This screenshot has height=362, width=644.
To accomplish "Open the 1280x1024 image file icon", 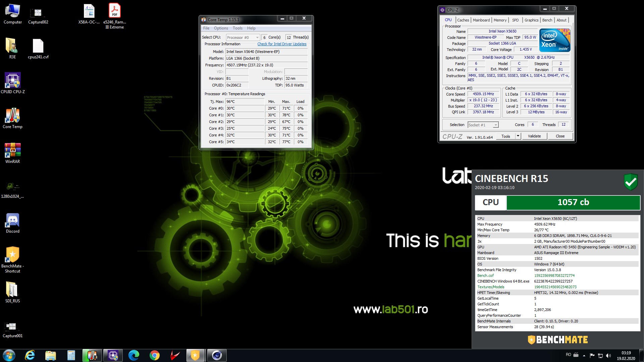I will (13, 189).
